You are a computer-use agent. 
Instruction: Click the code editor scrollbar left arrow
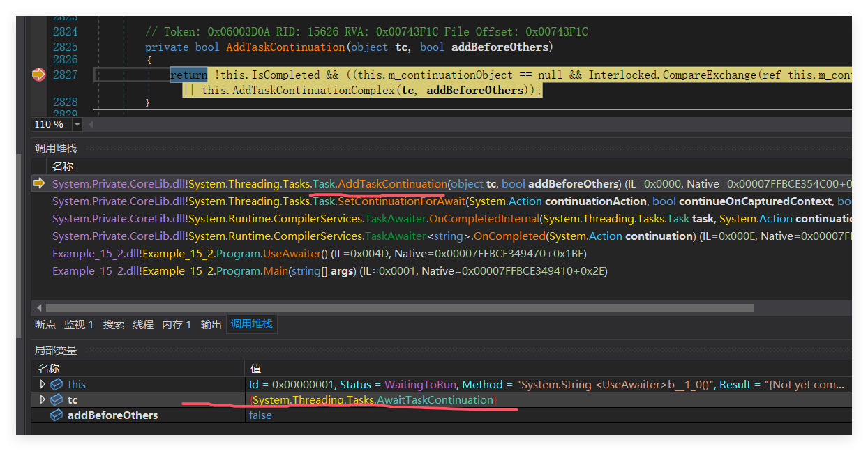[x=91, y=124]
